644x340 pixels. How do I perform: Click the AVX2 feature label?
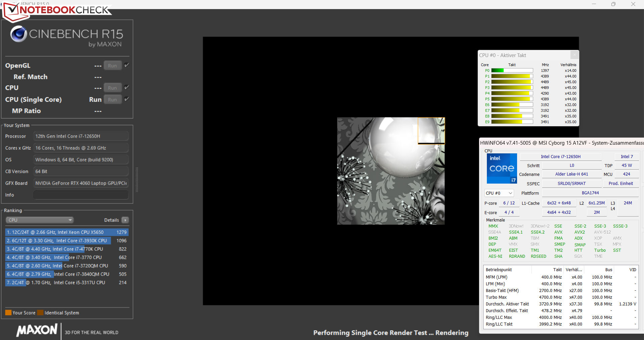(x=580, y=232)
